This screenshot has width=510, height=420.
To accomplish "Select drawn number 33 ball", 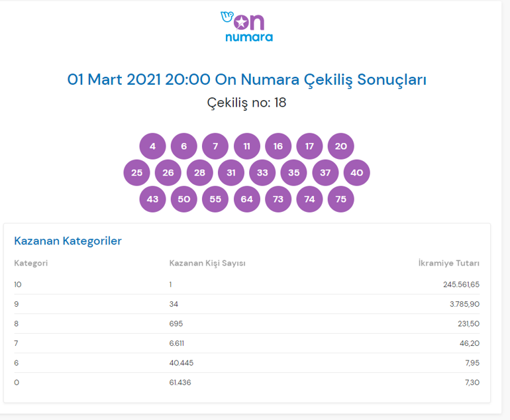I will (262, 173).
